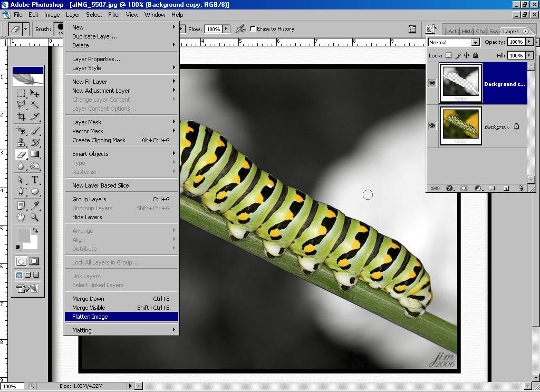Select the Sponge tool
Image resolution: width=540 pixels, height=392 pixels.
pyautogui.click(x=34, y=166)
